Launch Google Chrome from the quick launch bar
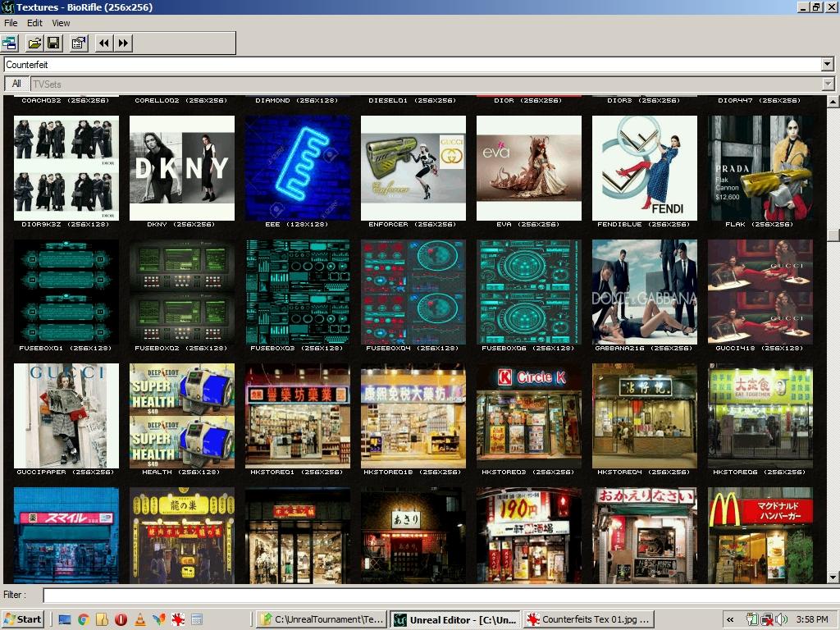This screenshot has width=840, height=630. (x=83, y=619)
